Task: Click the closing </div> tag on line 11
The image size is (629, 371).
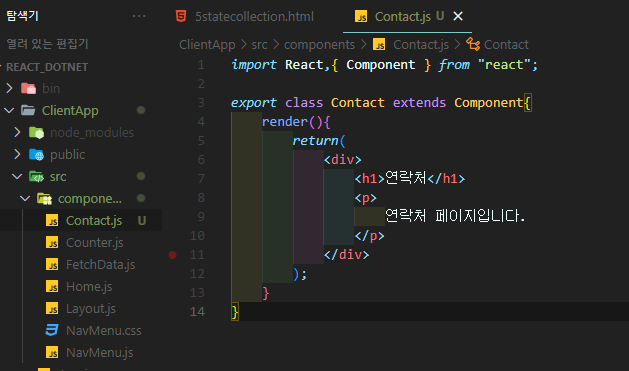Action: pos(346,255)
